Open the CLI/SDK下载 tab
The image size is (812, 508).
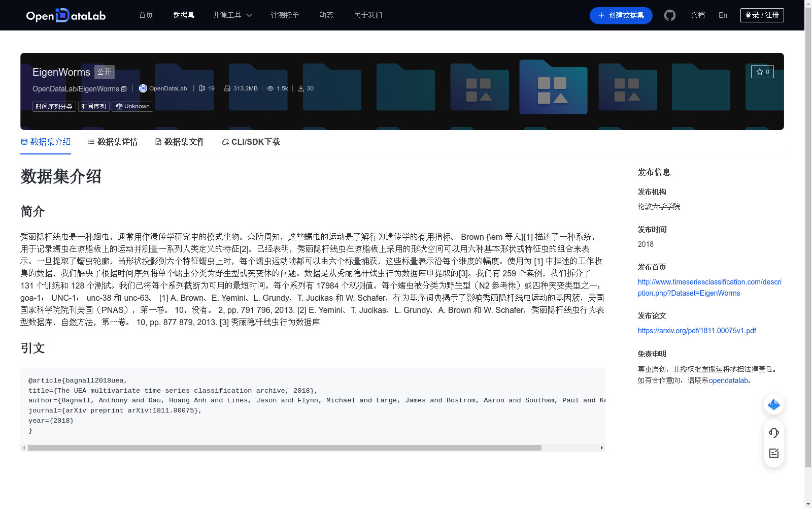coord(251,142)
